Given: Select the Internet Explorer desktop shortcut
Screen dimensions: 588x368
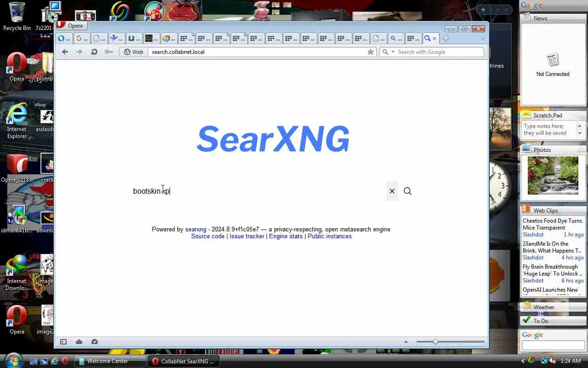Looking at the screenshot, I should click(x=17, y=121).
